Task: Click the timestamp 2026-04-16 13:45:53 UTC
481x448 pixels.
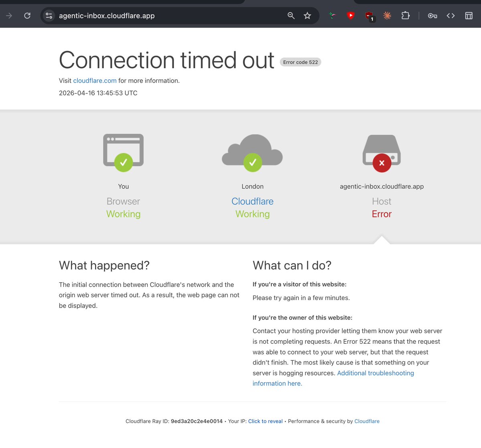Action: point(98,93)
